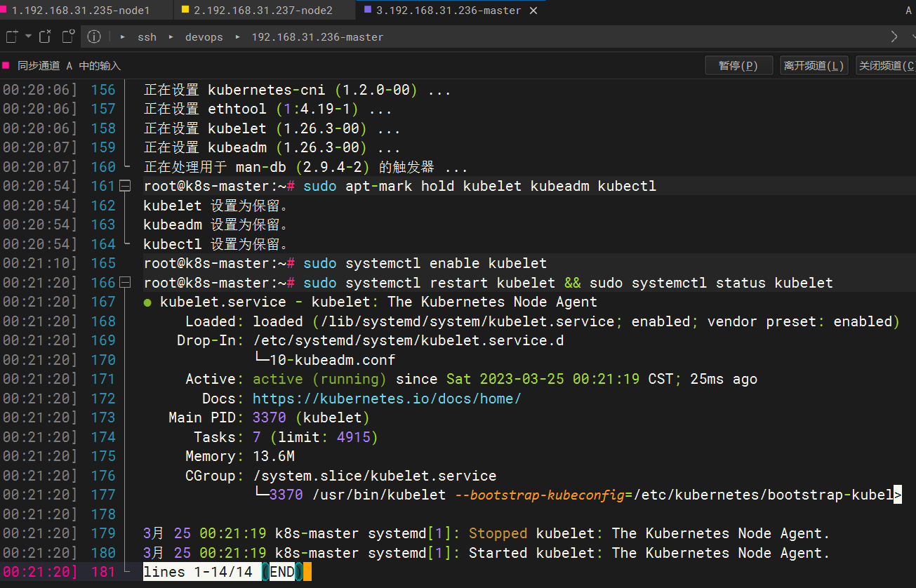Click the kubeadm (1.26.3-00) setup line
This screenshot has height=588, width=916.
pos(272,147)
